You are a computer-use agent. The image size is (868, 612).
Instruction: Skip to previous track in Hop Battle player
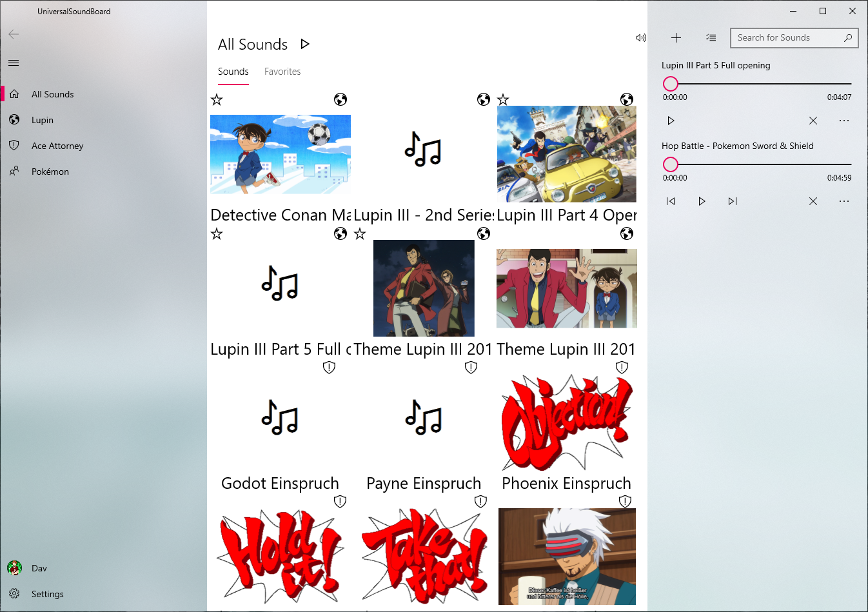click(x=671, y=201)
